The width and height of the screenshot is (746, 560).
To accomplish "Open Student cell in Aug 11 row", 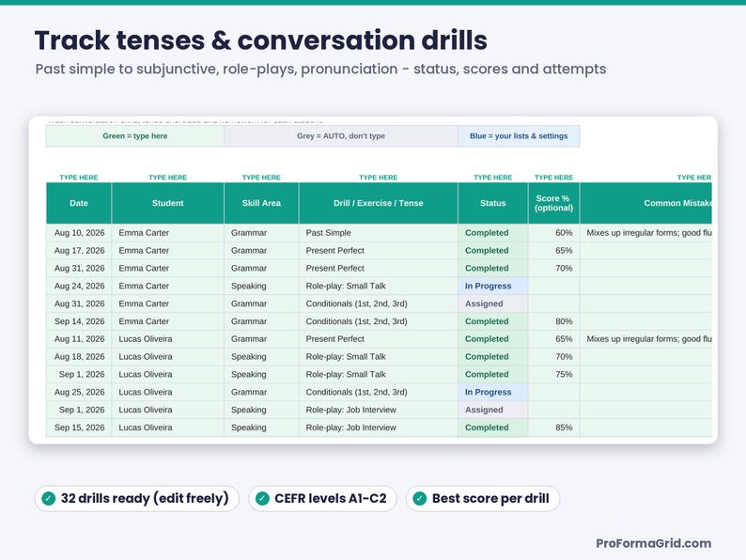I will [167, 339].
